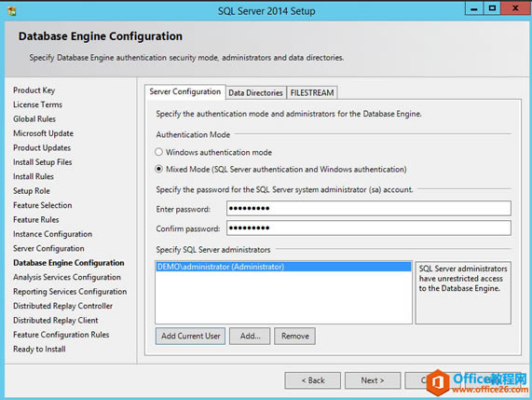Proceed with the Next button

pyautogui.click(x=373, y=380)
